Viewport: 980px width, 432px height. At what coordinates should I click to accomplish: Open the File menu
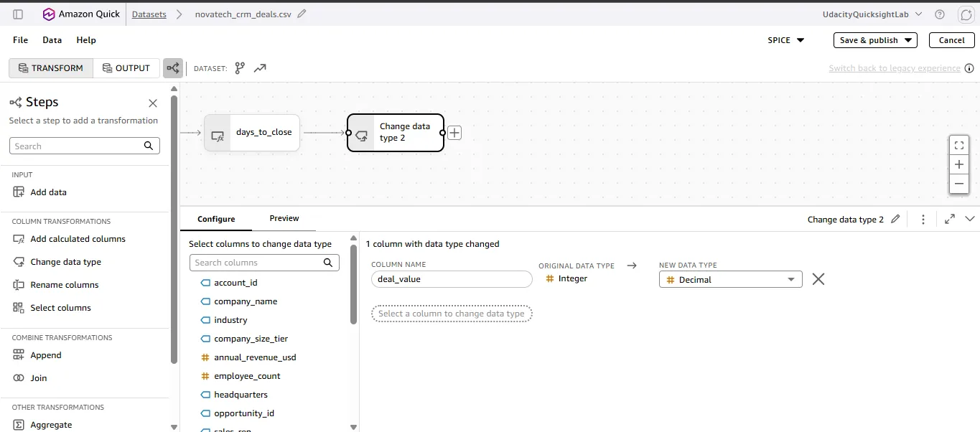pos(21,40)
